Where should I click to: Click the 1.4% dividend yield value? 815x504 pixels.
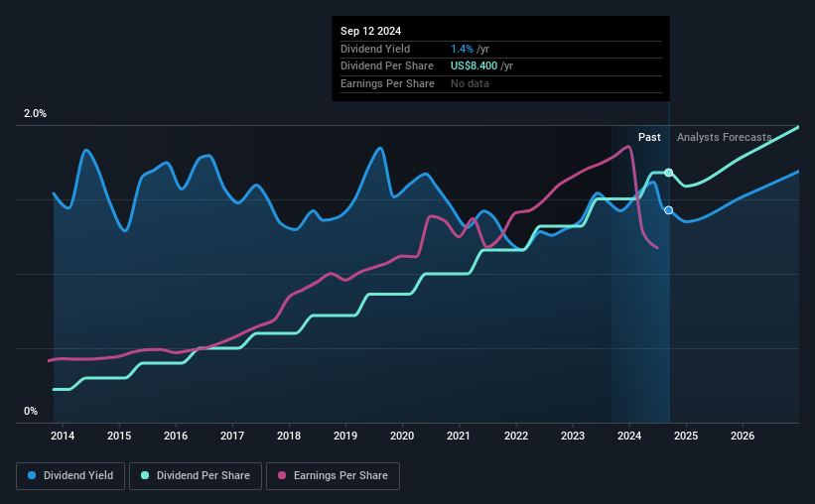(x=462, y=49)
